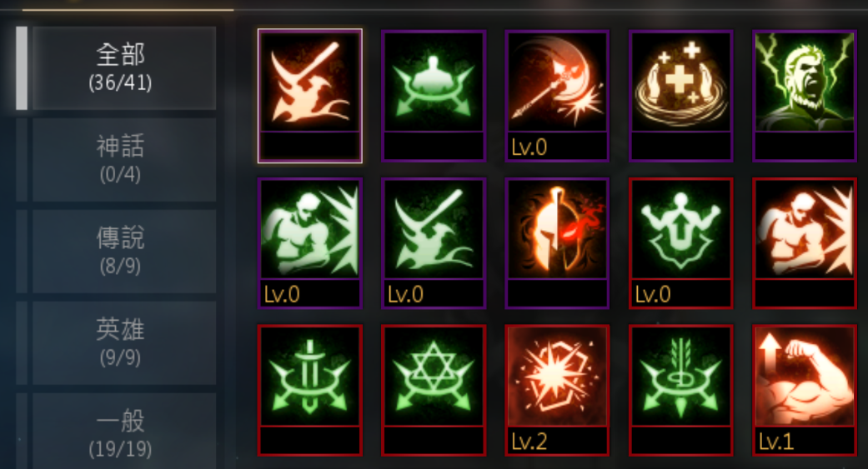This screenshot has height=469, width=868.
Task: Select green figure with up arrow skill
Action: coord(681,243)
